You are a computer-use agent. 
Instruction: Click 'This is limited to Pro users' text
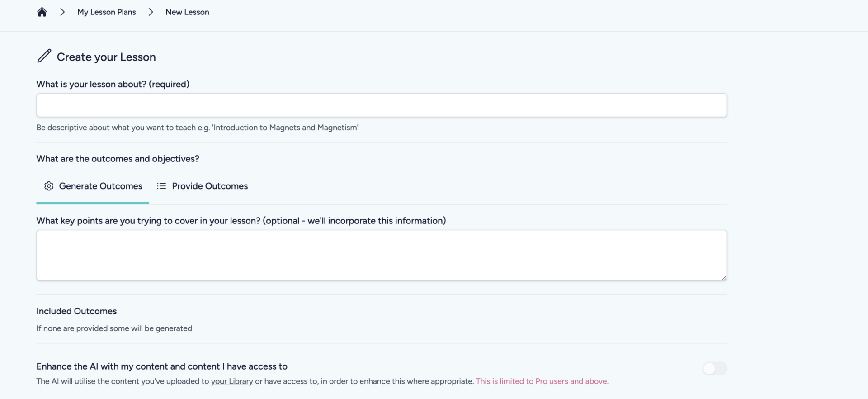click(542, 381)
